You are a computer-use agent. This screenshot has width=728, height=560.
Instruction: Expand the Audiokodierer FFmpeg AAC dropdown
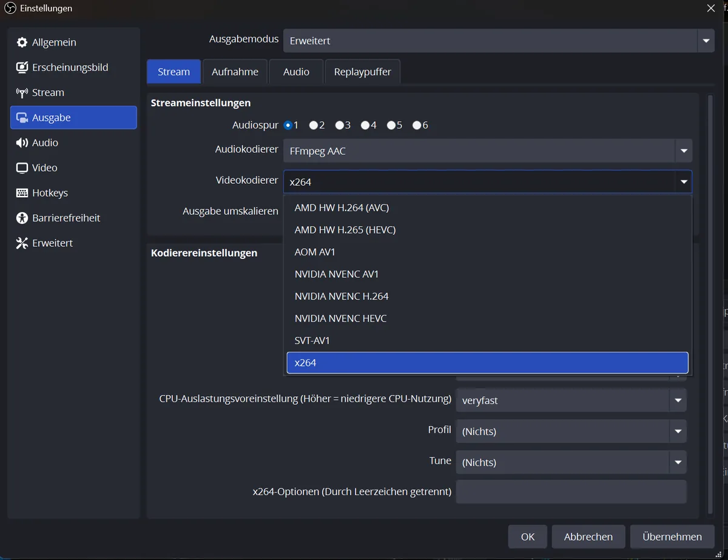488,151
